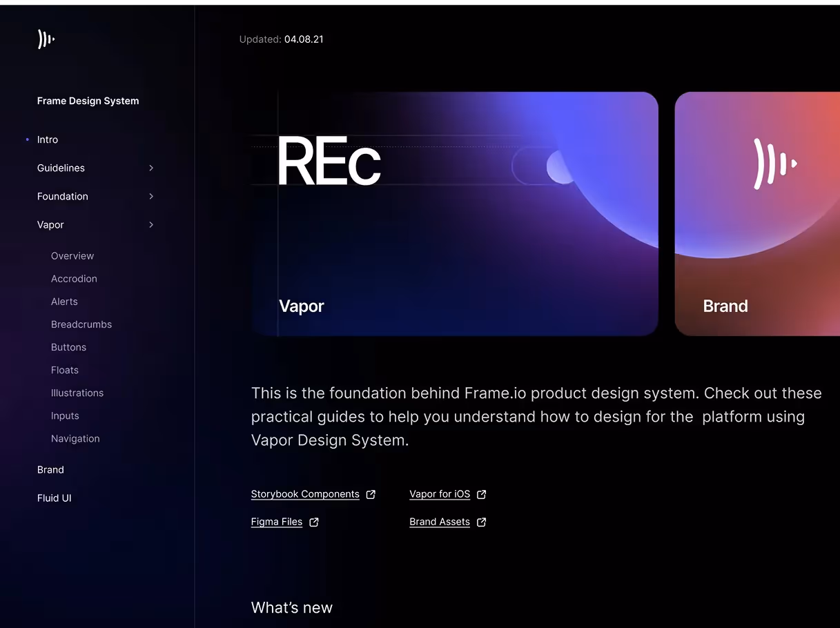Viewport: 840px width, 628px height.
Task: Open external icon beside Vapor for iOS
Action: click(482, 494)
